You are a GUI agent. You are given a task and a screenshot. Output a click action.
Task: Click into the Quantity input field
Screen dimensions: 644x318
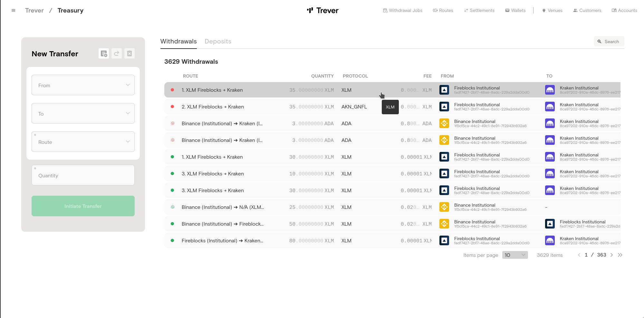[x=83, y=175]
